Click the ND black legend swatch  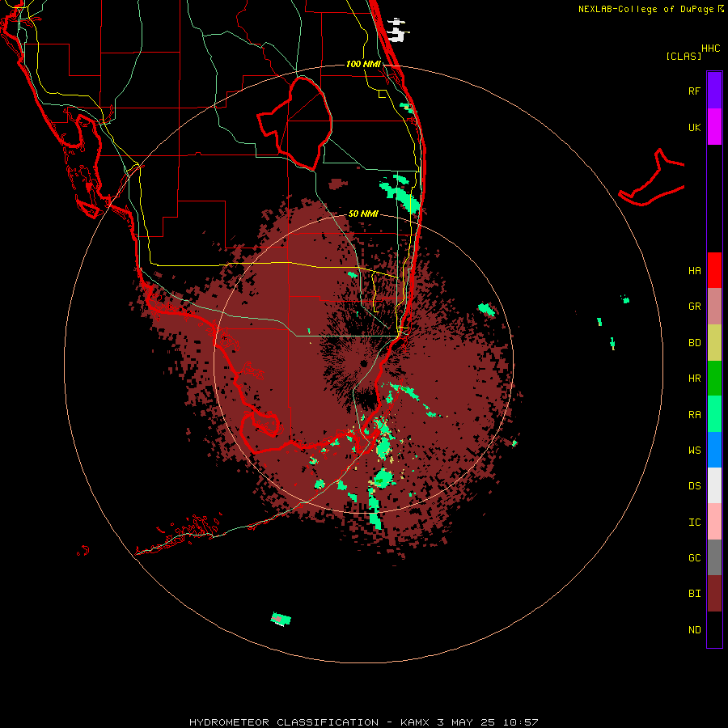(x=714, y=629)
